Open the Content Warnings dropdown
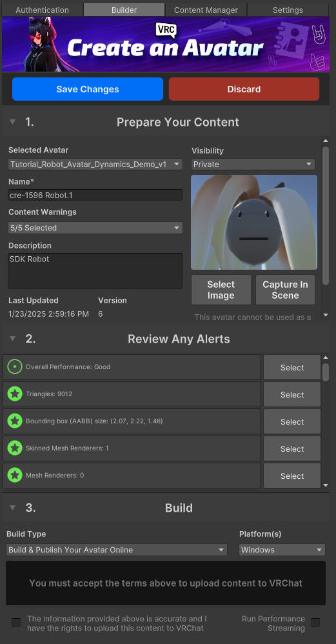336x644 pixels. pyautogui.click(x=95, y=228)
